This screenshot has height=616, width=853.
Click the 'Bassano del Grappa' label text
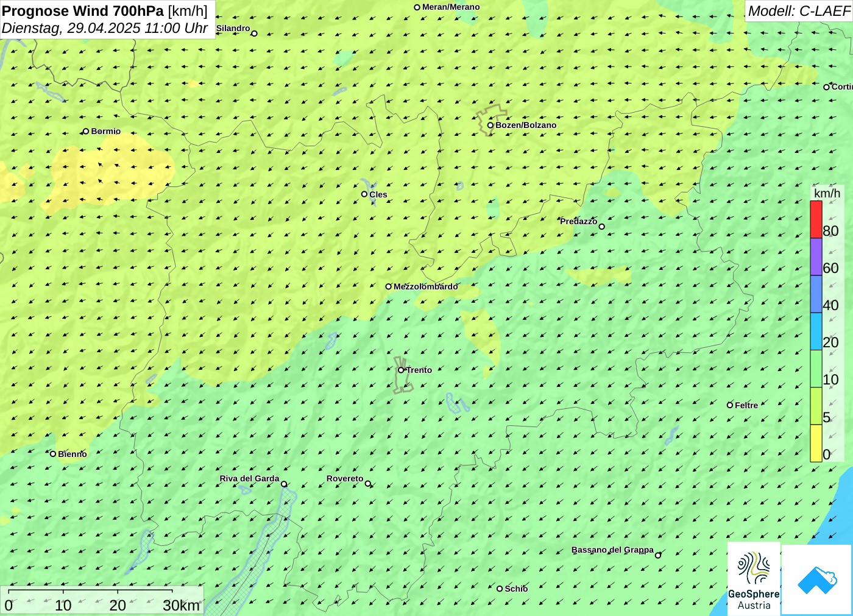tap(612, 550)
